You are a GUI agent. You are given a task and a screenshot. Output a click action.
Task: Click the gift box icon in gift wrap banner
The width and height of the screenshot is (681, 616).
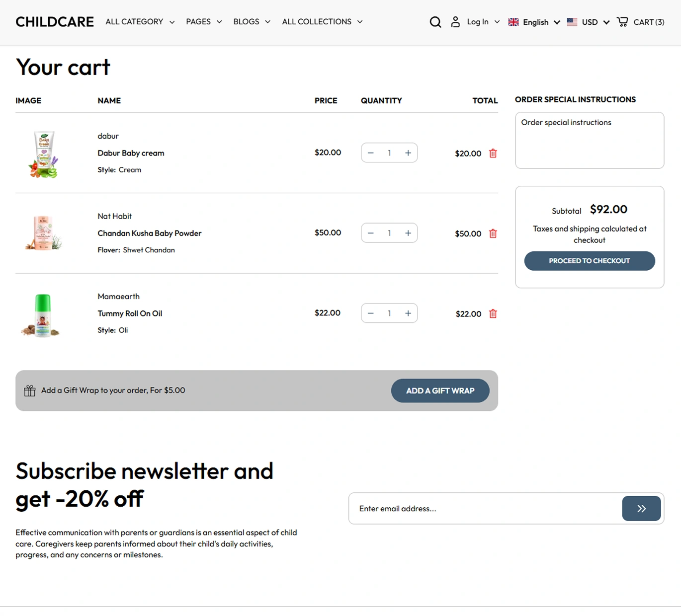click(x=30, y=390)
